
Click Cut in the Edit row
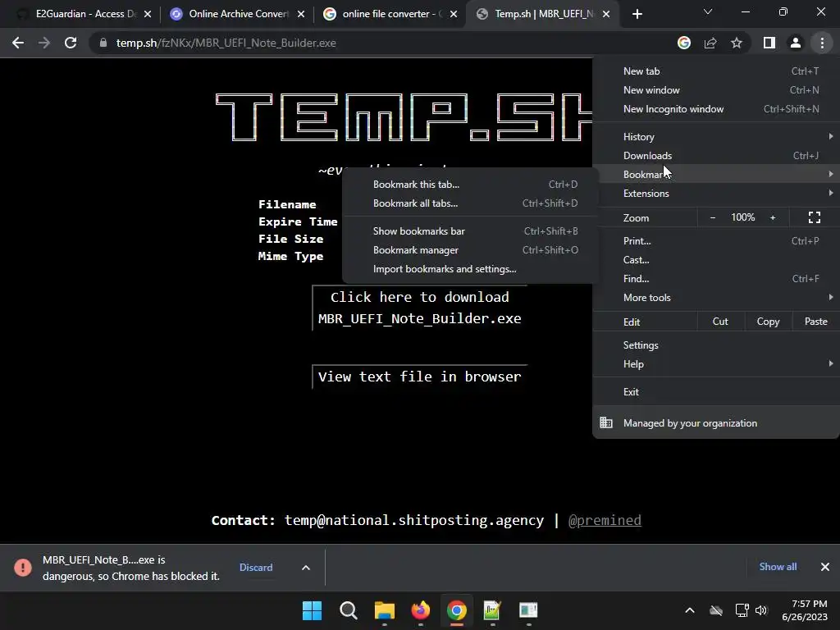tap(720, 322)
